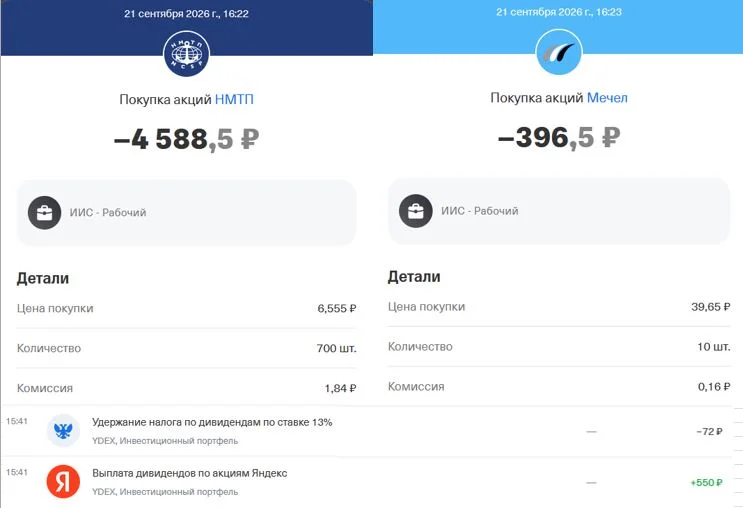This screenshot has height=508, width=743.
Task: Click the tax service eagle icon
Action: pos(63,430)
